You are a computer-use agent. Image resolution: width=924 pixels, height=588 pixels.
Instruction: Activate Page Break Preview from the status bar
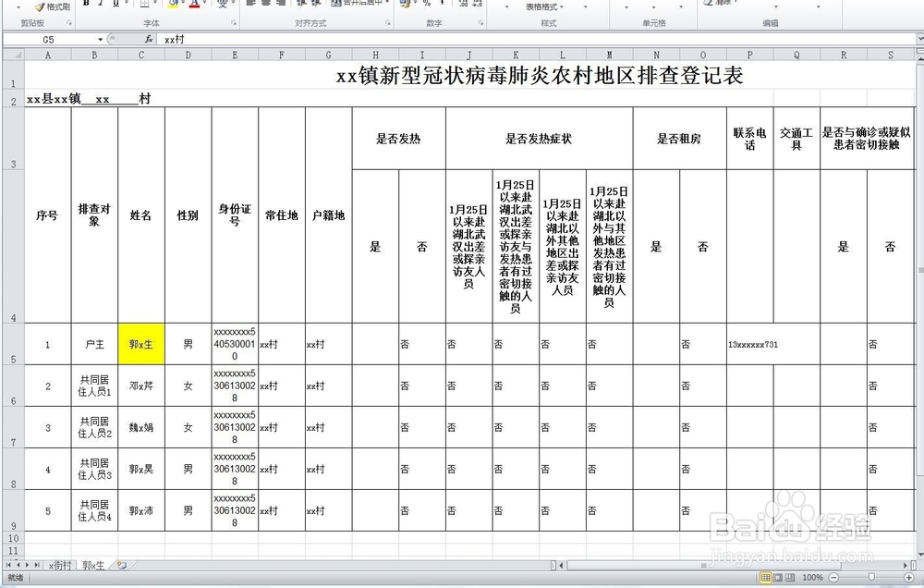tap(791, 576)
